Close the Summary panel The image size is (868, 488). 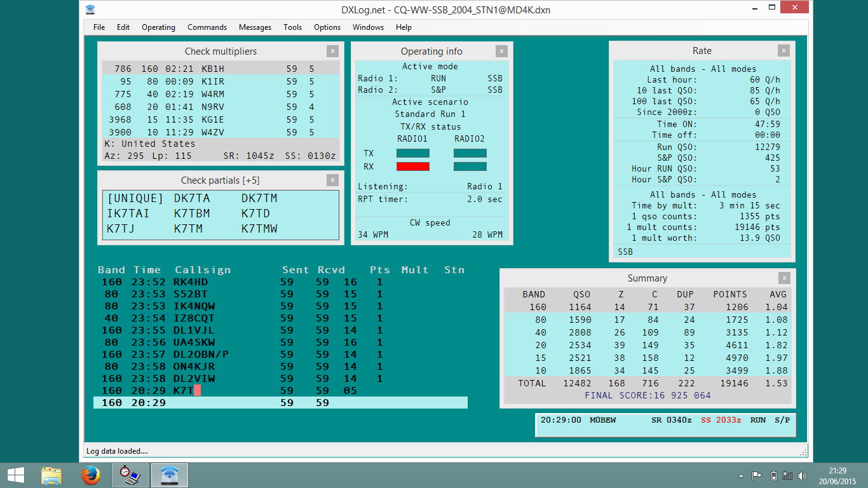coord(785,278)
